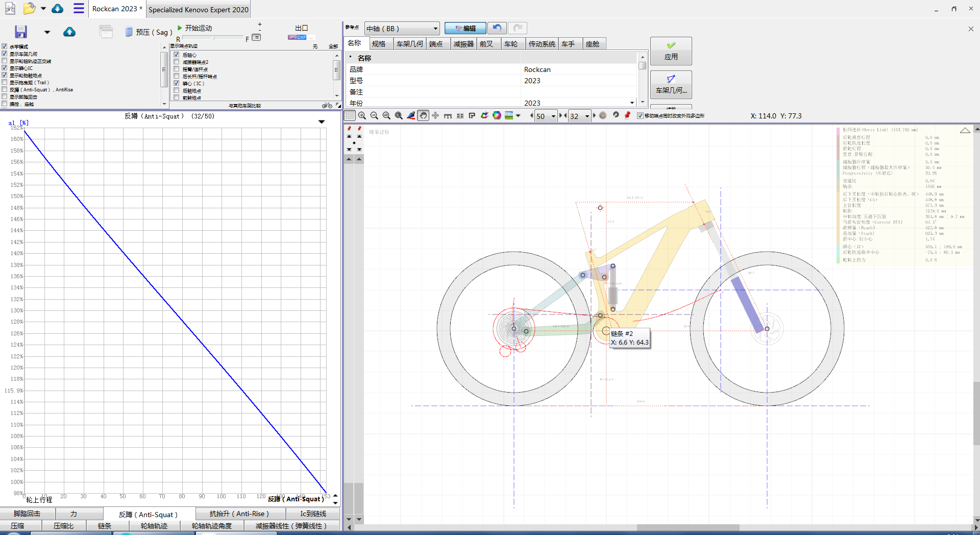Click the stacked windows icon
Viewport: 980px width, 535px height.
click(106, 32)
